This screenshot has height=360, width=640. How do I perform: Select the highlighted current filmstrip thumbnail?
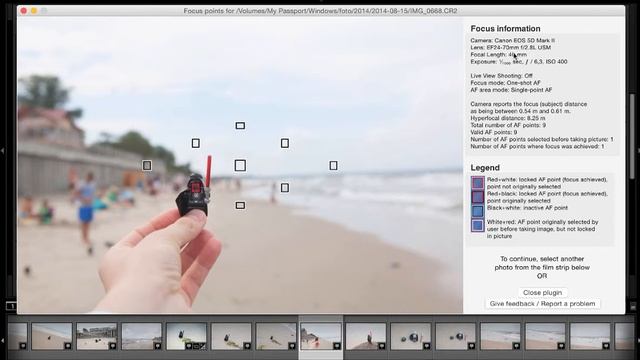(321, 336)
